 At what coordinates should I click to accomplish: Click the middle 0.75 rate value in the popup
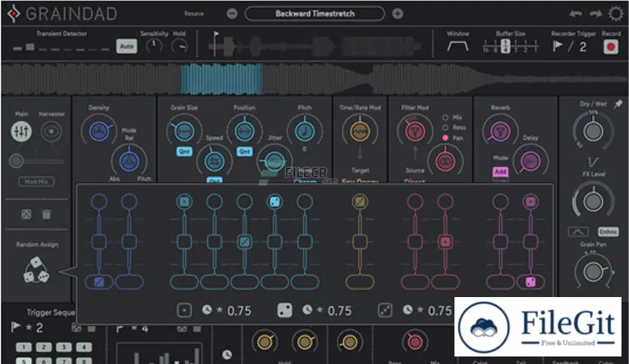click(339, 311)
